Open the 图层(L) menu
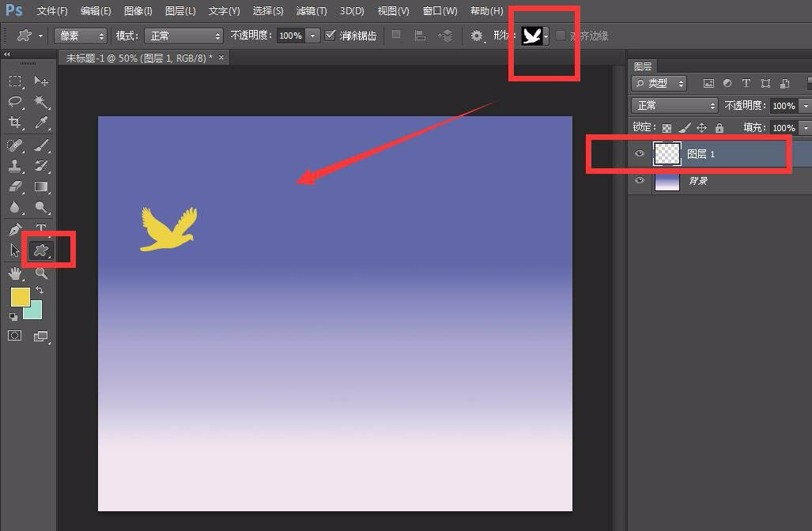This screenshot has height=531, width=812. tap(180, 10)
